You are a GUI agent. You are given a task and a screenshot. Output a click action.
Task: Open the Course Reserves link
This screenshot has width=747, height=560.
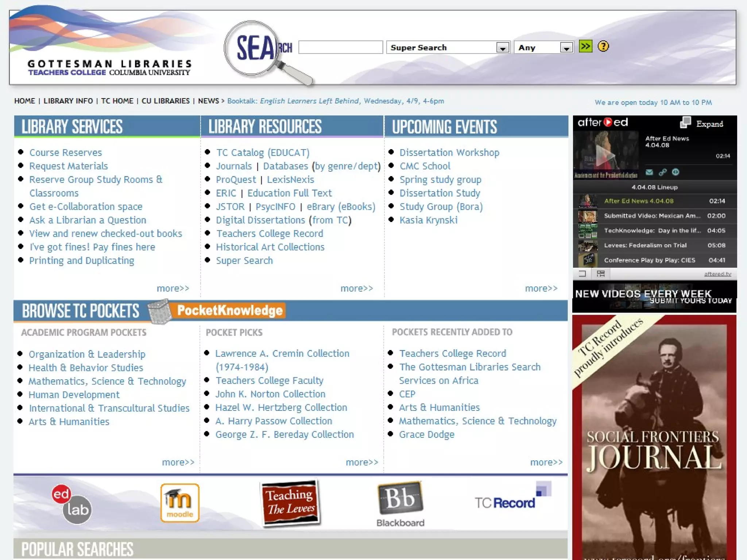coord(66,152)
